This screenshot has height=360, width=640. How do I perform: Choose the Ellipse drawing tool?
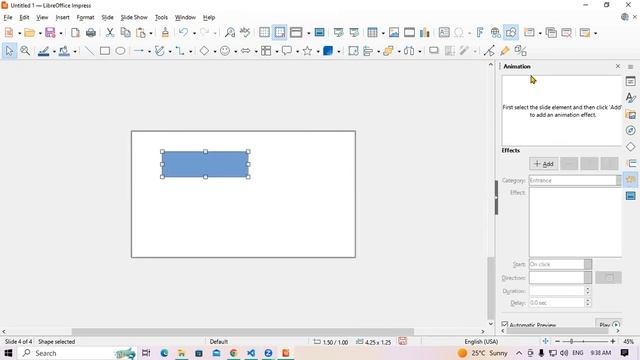pos(120,51)
